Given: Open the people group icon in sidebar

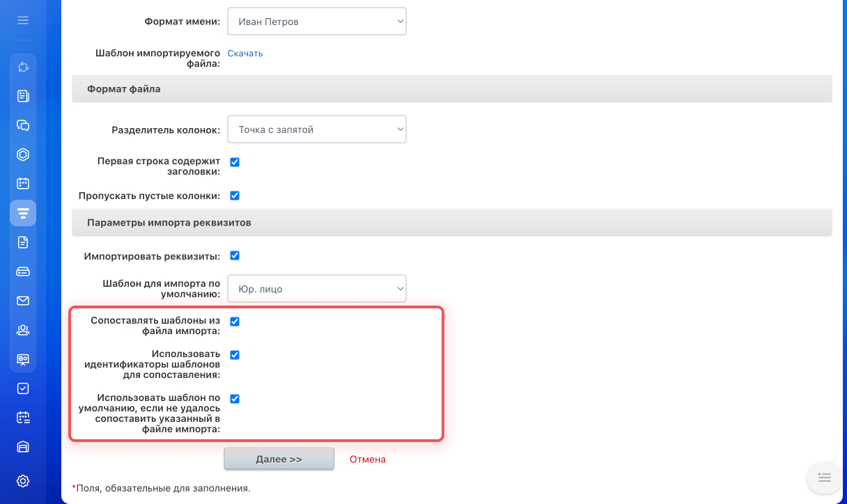Looking at the screenshot, I should click(x=23, y=330).
